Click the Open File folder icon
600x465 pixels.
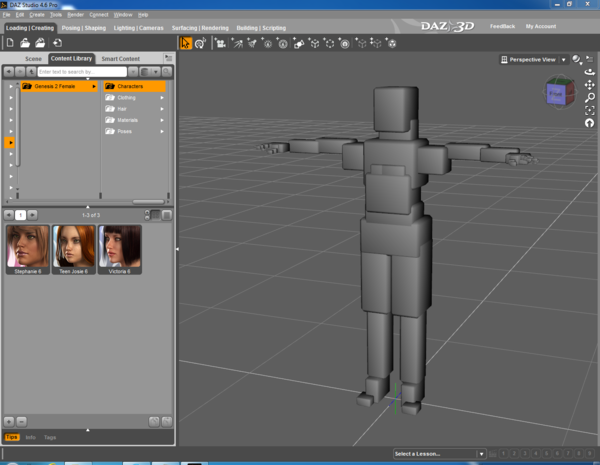[x=25, y=43]
